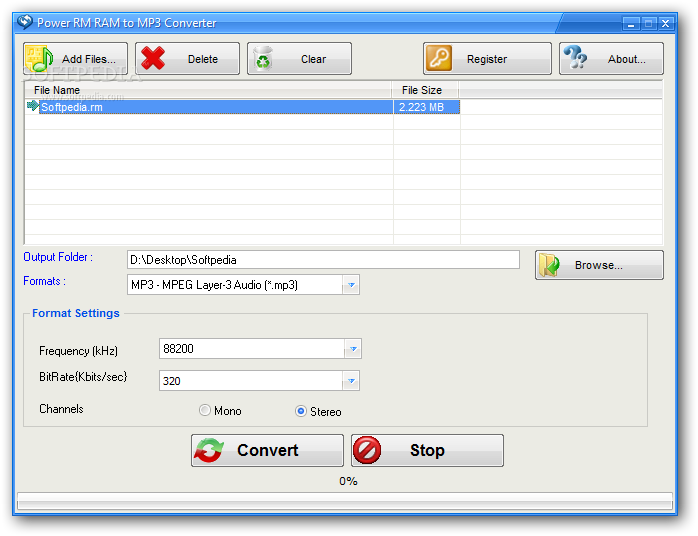Click the Convert button label
Viewport: 698px width, 536px height.
(x=268, y=451)
